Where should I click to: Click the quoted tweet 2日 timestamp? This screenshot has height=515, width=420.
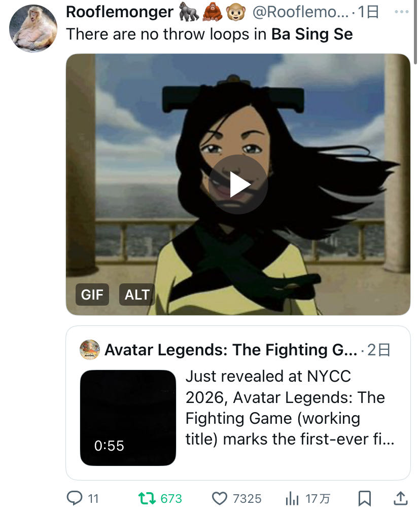tap(378, 350)
